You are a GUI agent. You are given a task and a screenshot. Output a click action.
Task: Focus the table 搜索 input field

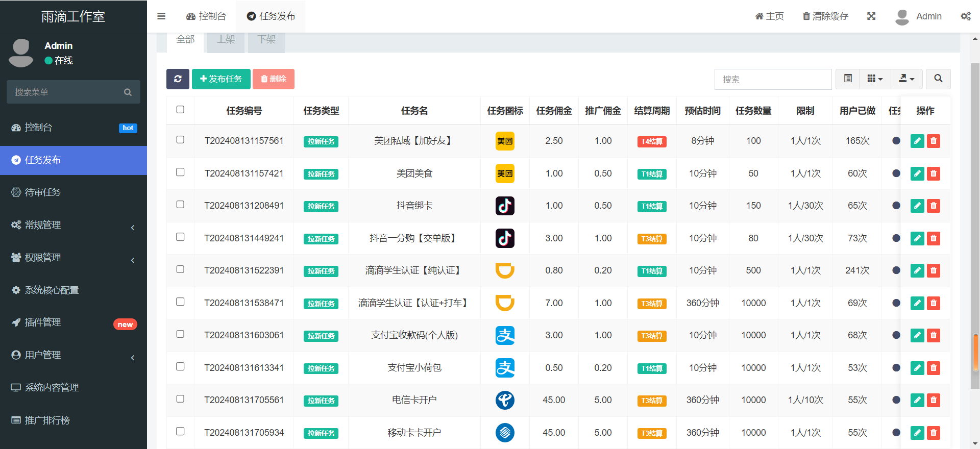773,79
